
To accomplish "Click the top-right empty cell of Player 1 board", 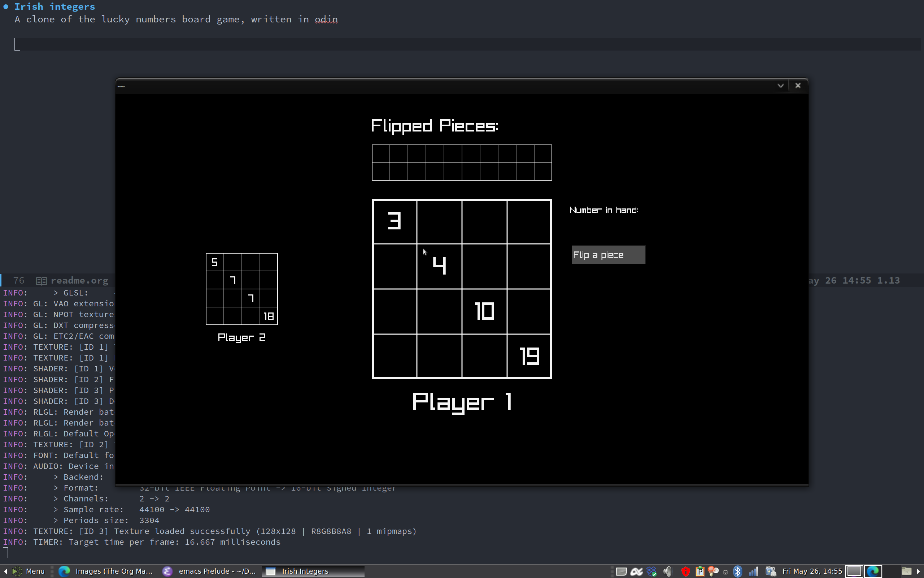I will pos(529,221).
